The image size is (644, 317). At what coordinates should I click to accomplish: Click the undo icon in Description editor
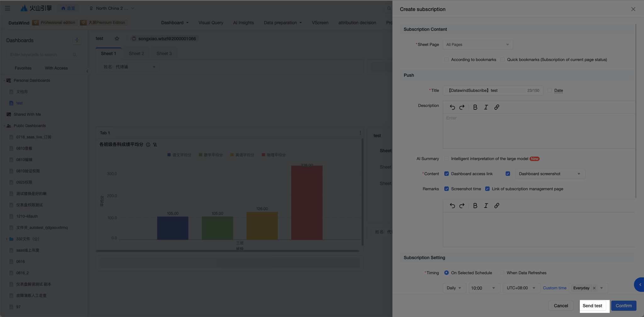click(452, 107)
